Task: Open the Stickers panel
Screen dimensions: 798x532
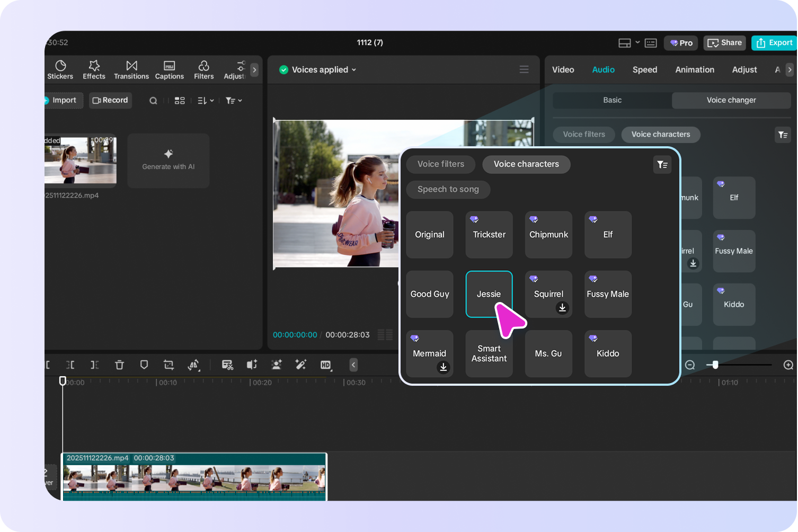Action: coord(60,69)
